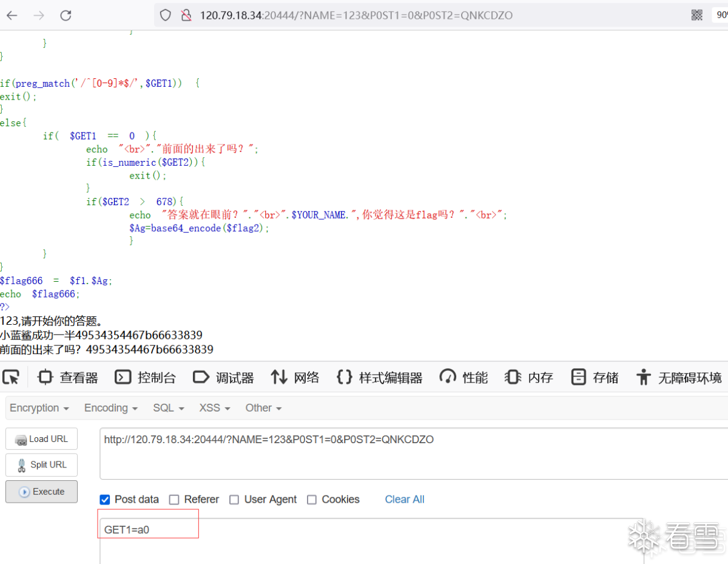The image size is (728, 564).
Task: Expand the Other dropdown menu
Action: tap(263, 408)
